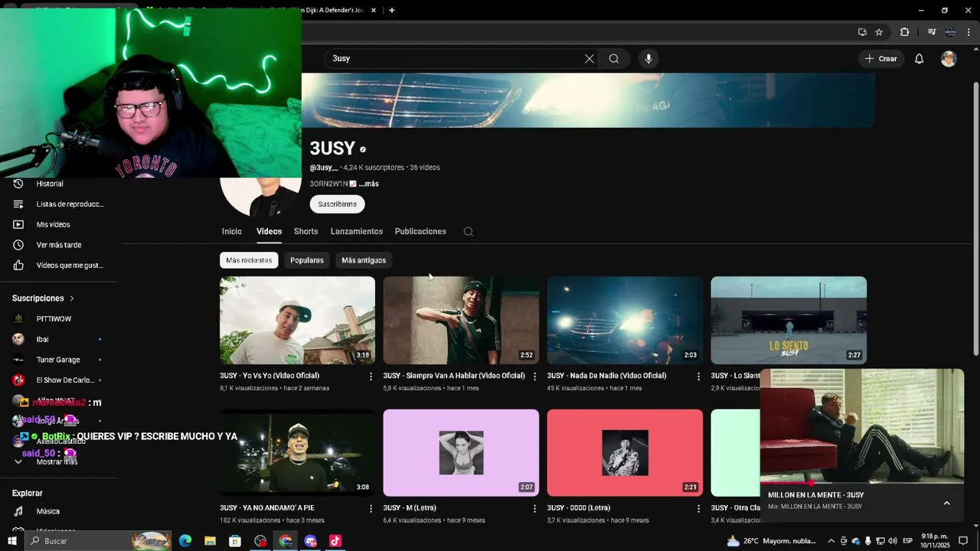Open options for YA NO ANDAMO' A PIE
Screen dimensions: 980x551
371,508
